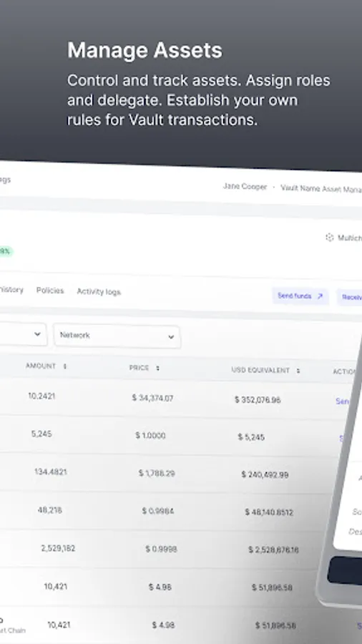Select amount cell 5,245
The height and width of the screenshot is (644, 362).
coord(41,434)
